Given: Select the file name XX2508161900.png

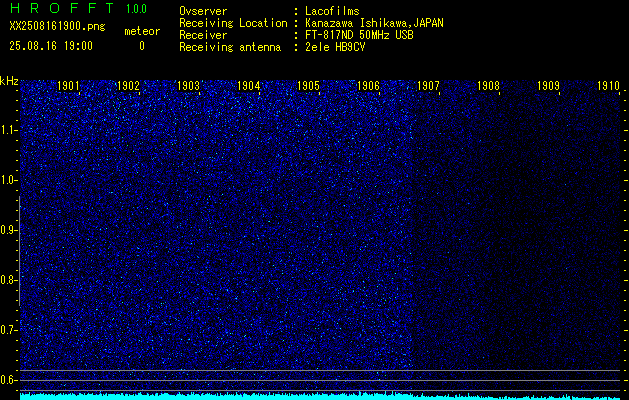Looking at the screenshot, I should click(57, 26).
